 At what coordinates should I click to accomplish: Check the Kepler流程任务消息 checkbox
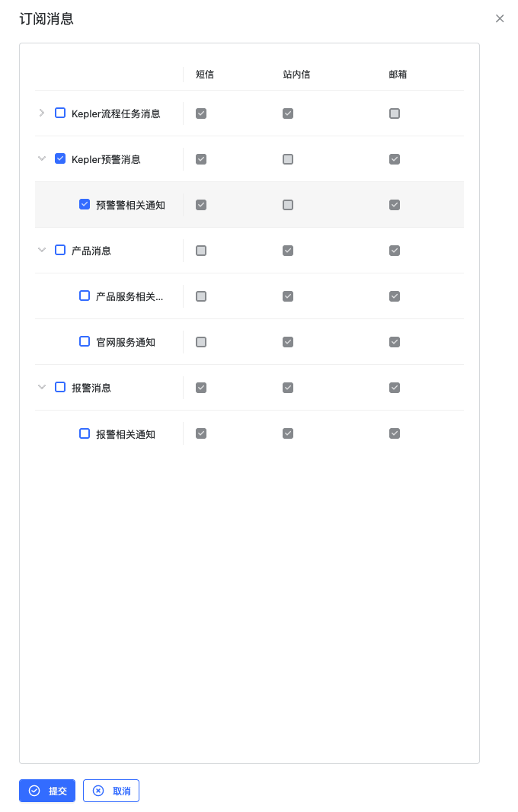tap(60, 113)
